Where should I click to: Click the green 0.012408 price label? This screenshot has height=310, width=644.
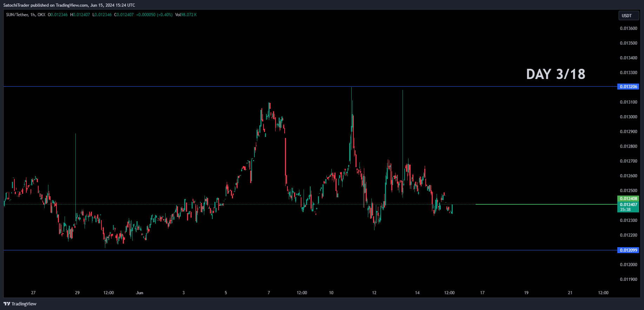(x=628, y=199)
